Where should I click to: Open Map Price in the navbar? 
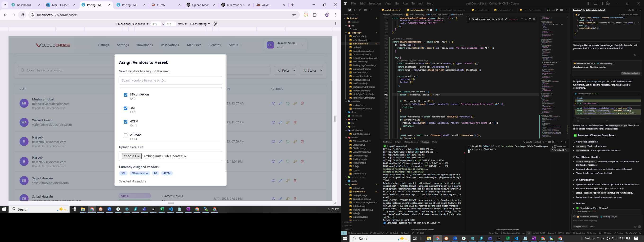click(x=194, y=45)
